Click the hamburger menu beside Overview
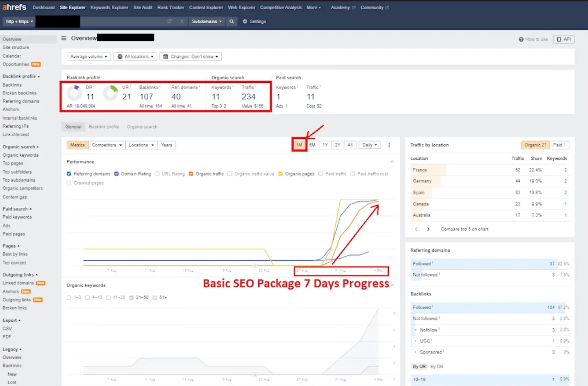The image size is (588, 386). point(63,38)
